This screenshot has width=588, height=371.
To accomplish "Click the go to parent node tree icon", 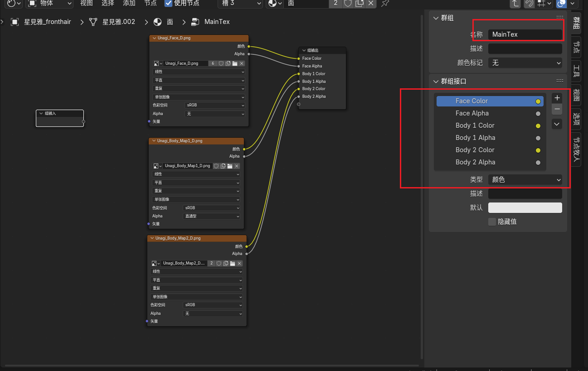I will 515,3.
